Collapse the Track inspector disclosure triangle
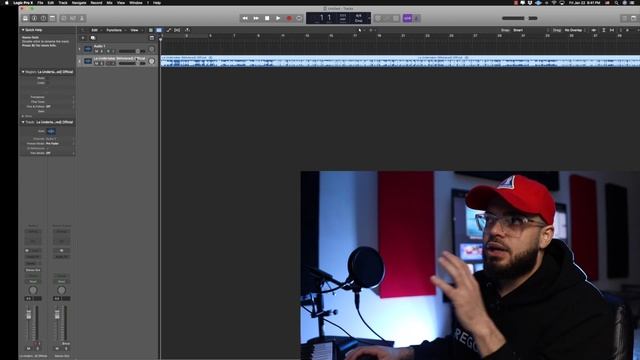The height and width of the screenshot is (360, 640). (x=23, y=122)
